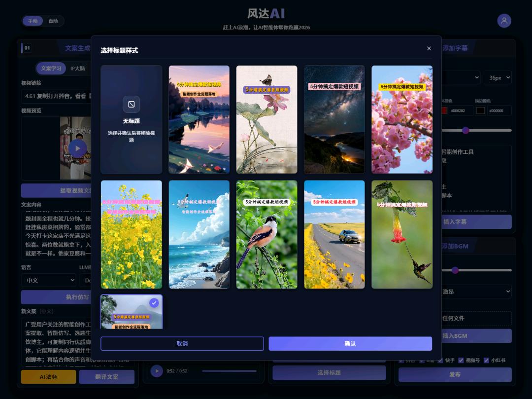
Task: Toggle the 小红书 platform checkbox
Action: [x=487, y=360]
